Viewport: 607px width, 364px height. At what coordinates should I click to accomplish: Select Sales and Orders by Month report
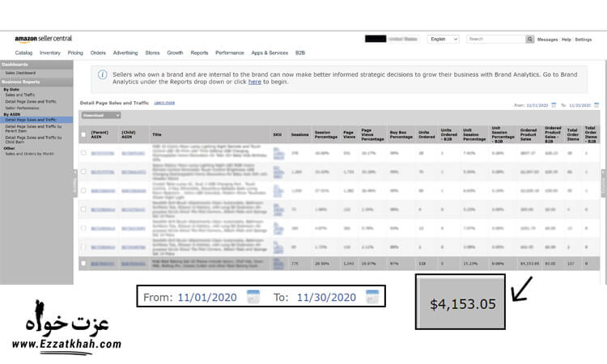tap(29, 153)
